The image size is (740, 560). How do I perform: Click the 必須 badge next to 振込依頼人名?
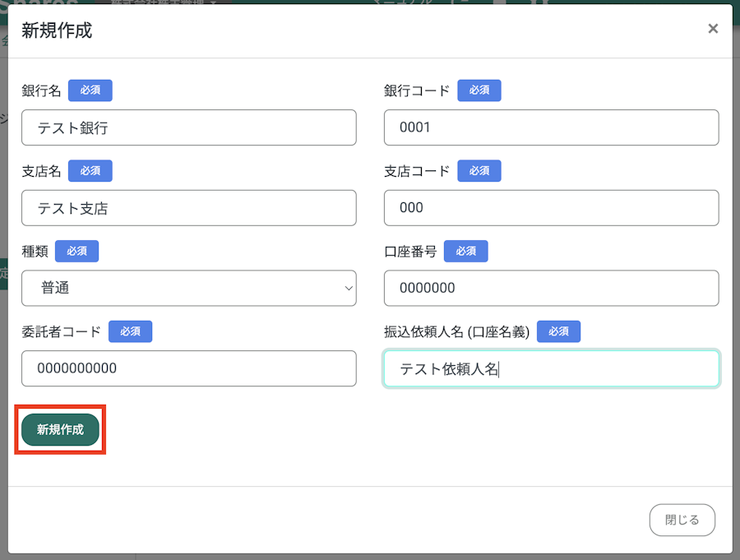(559, 331)
